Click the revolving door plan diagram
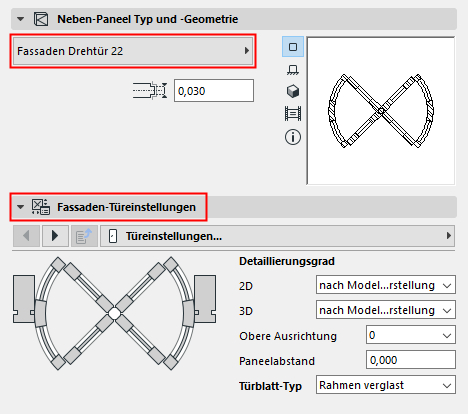This screenshot has height=414, width=468. click(115, 313)
